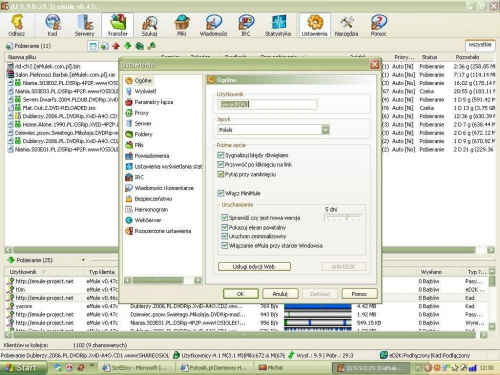Image resolution: width=500 pixels, height=375 pixels.
Task: Open the Język language dropdown
Action: 325,130
